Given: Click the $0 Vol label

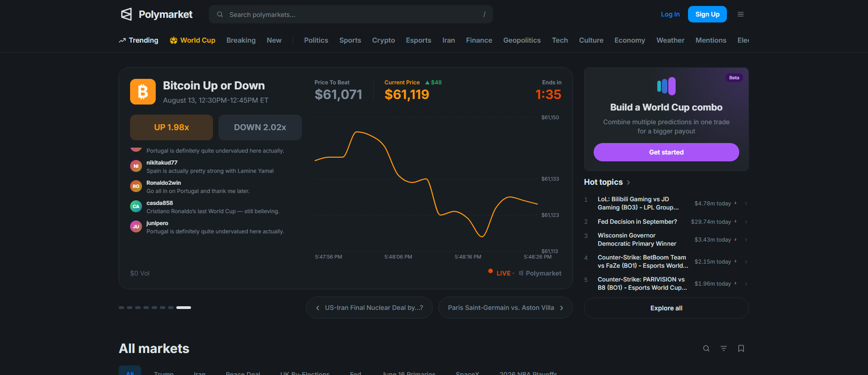Looking at the screenshot, I should click(x=140, y=273).
